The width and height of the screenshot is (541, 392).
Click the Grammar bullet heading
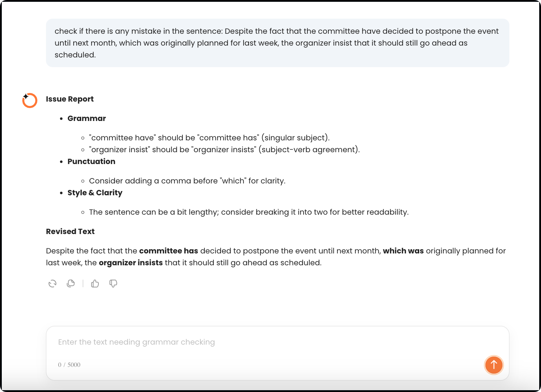pos(87,118)
